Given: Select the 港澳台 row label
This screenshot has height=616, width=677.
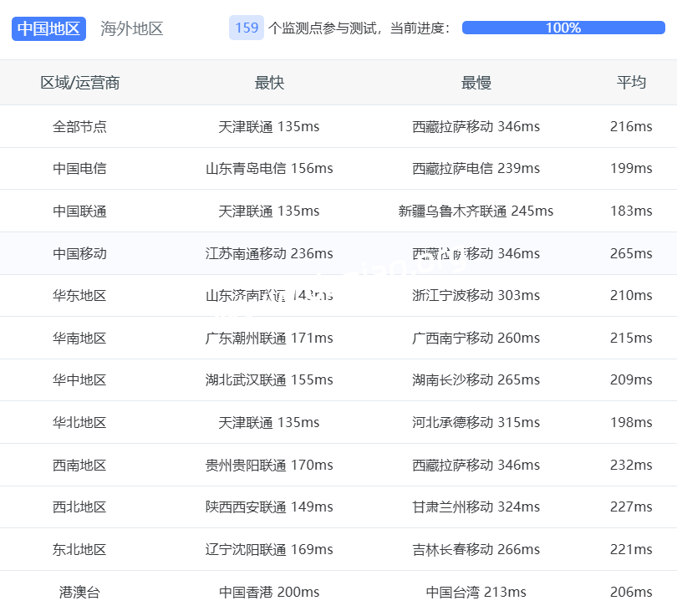Looking at the screenshot, I should pos(79,593).
